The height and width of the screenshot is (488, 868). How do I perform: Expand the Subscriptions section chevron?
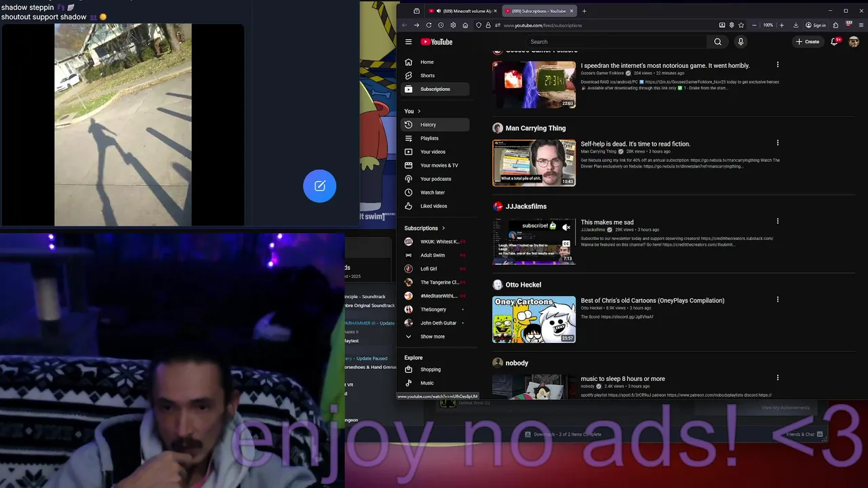tap(443, 228)
